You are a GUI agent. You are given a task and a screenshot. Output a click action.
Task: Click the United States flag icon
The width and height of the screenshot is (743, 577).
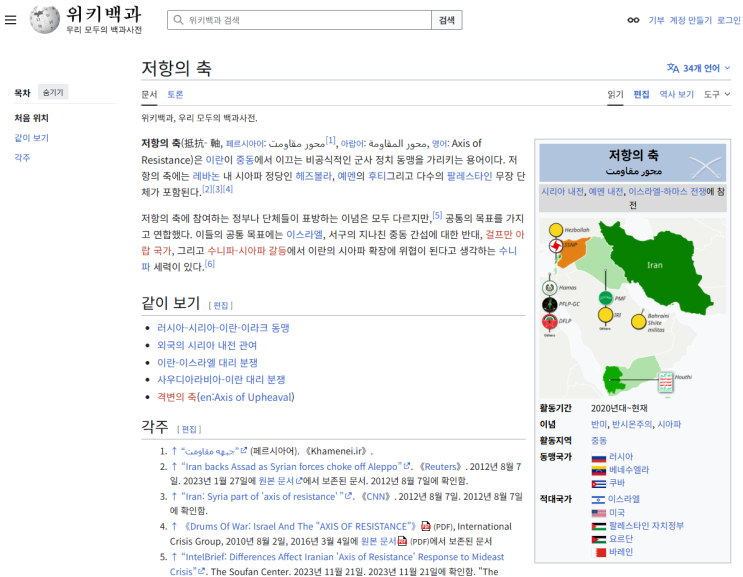(599, 513)
